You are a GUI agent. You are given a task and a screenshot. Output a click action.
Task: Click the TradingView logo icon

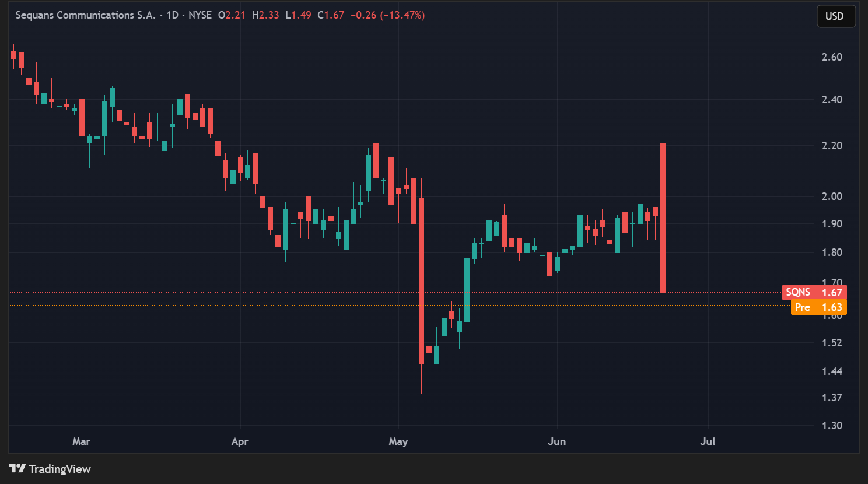pyautogui.click(x=17, y=468)
